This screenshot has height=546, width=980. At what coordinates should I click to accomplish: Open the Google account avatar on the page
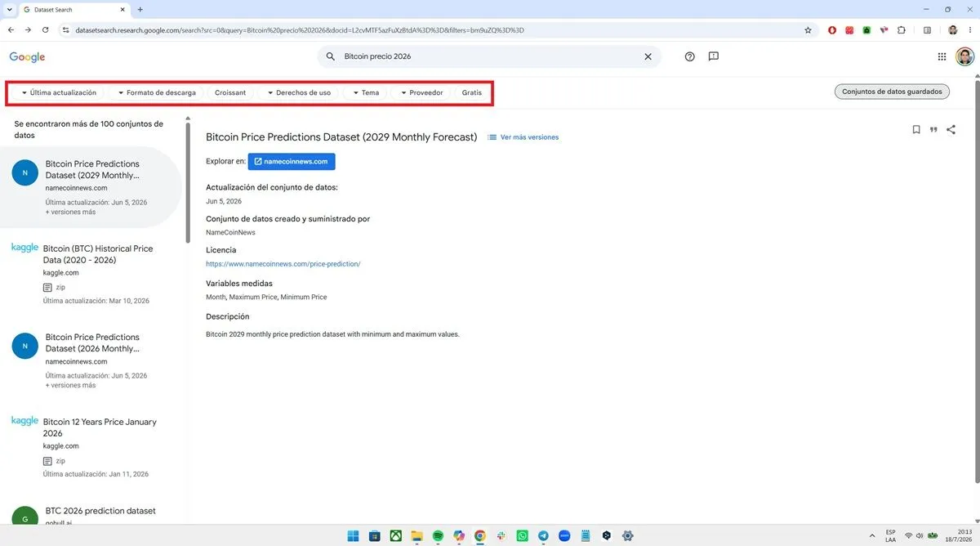(x=965, y=56)
